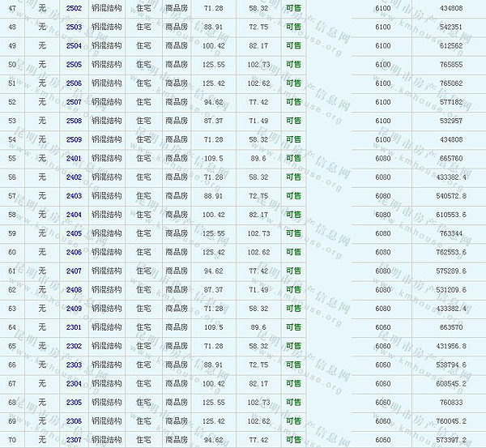Image resolution: width=486 pixels, height=448 pixels.
Task: Select total price cell 765855
Action: (451, 64)
